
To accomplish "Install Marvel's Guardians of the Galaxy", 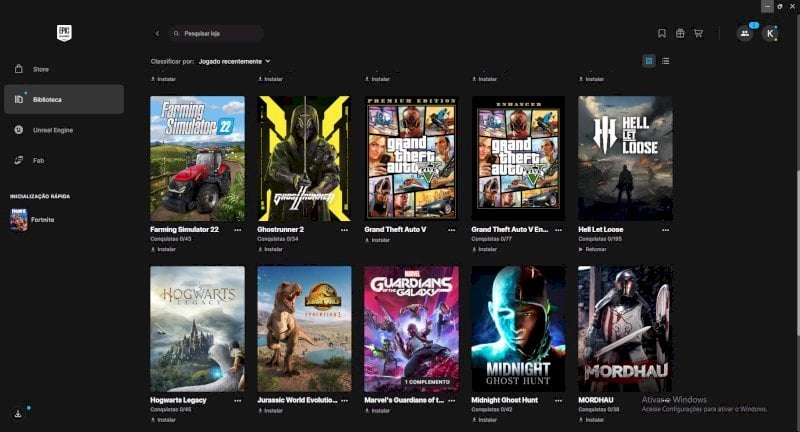I will (x=378, y=411).
